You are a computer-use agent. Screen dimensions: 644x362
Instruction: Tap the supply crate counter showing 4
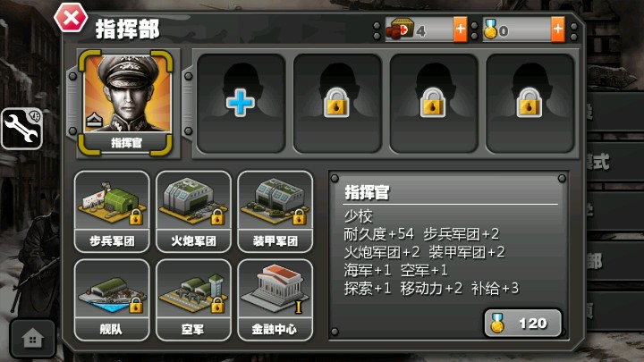pyautogui.click(x=419, y=29)
